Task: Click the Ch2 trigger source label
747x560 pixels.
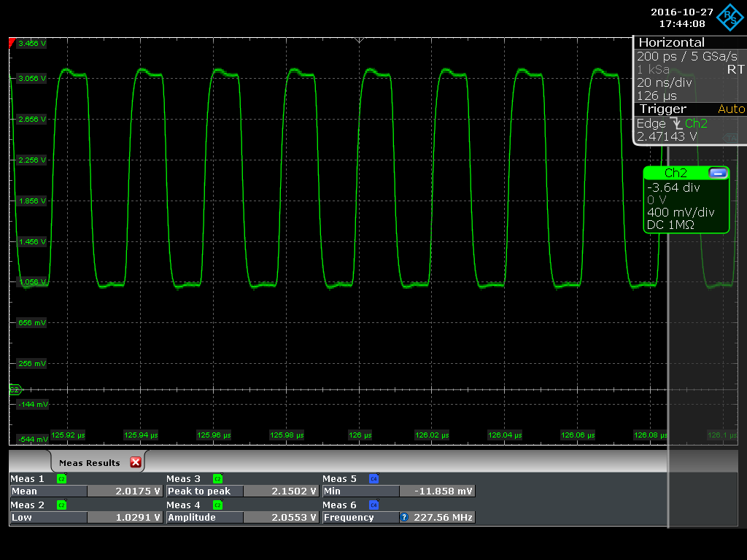Action: click(x=696, y=123)
